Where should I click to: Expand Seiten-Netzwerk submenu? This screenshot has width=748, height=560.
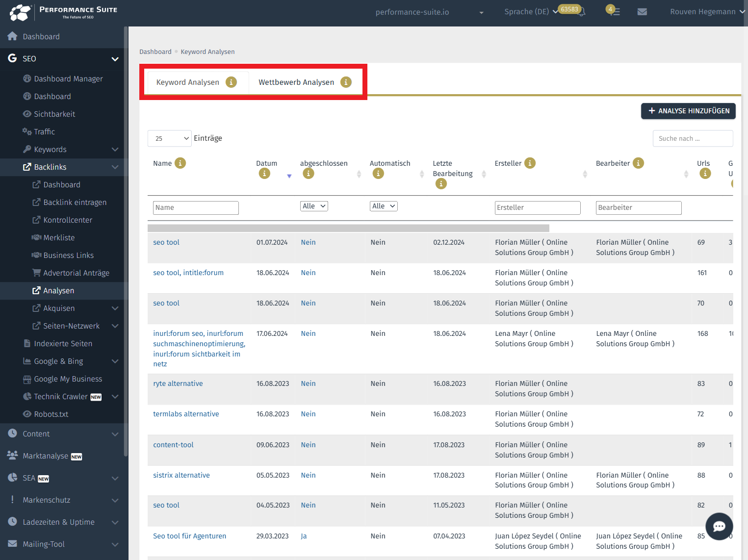[x=115, y=326]
